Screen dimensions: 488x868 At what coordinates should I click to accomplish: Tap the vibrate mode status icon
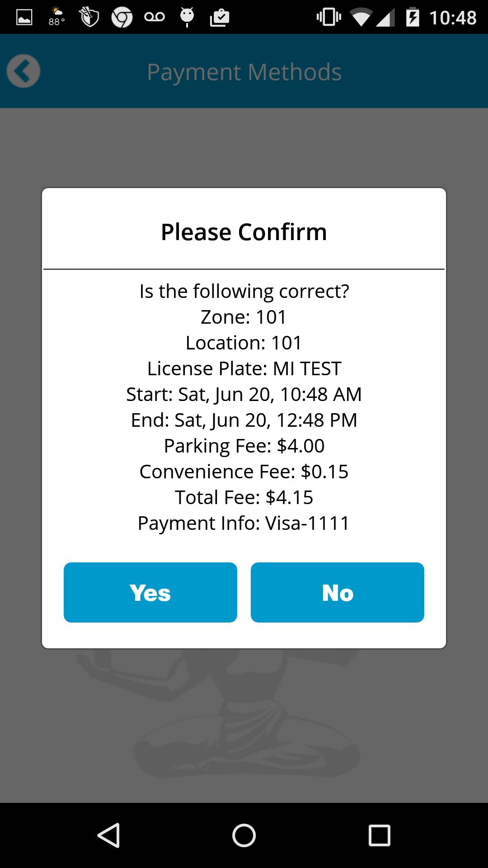click(328, 17)
